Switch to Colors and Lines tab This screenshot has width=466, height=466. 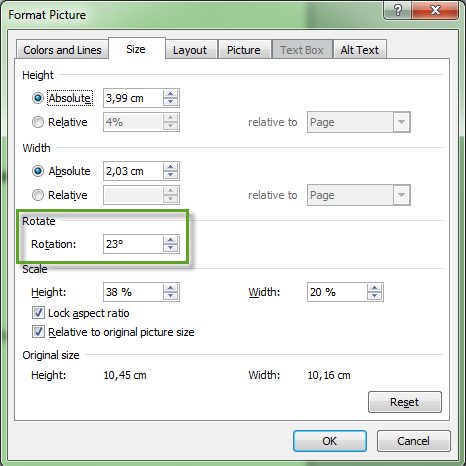pos(62,50)
